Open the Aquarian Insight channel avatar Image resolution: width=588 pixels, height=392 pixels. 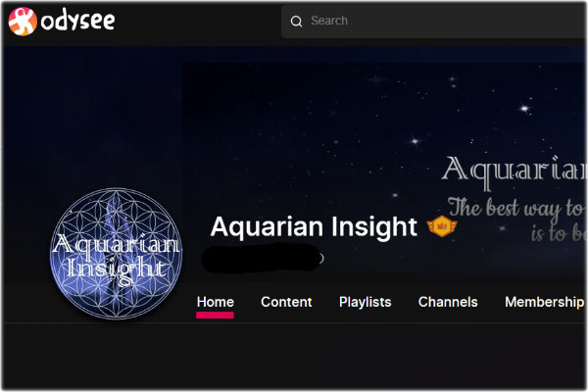click(x=116, y=254)
